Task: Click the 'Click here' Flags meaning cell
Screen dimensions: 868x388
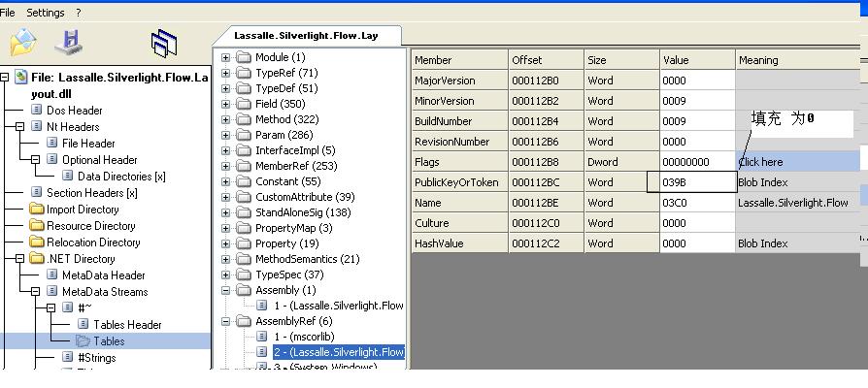Action: pyautogui.click(x=798, y=162)
